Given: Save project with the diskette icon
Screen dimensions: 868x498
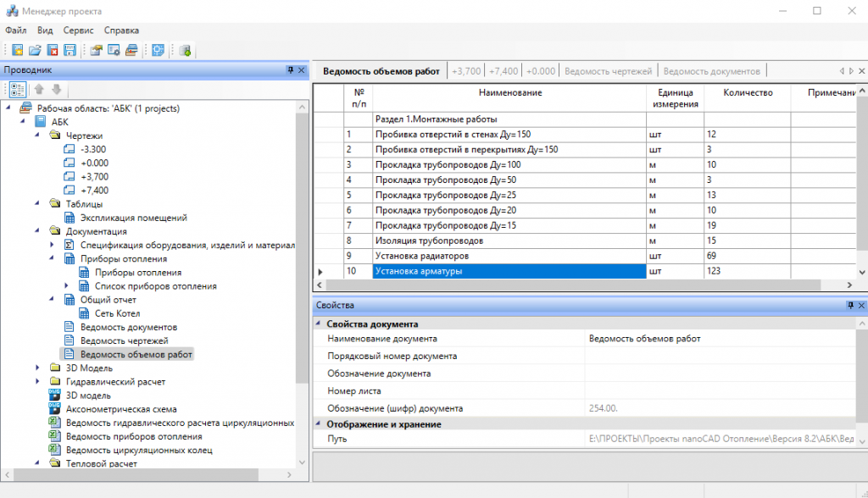Looking at the screenshot, I should click(x=70, y=50).
